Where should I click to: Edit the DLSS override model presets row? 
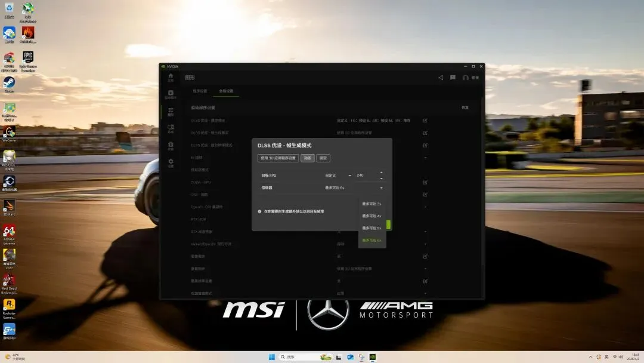point(425,121)
